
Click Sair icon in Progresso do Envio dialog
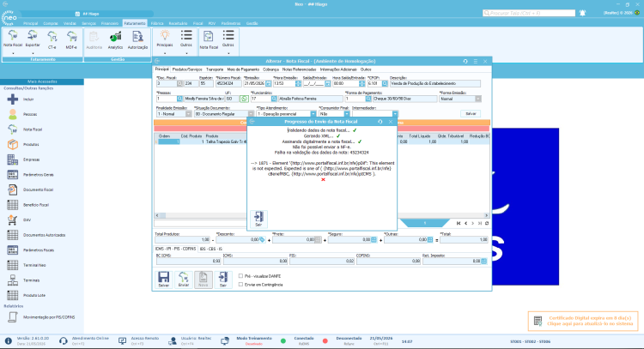pos(258,219)
